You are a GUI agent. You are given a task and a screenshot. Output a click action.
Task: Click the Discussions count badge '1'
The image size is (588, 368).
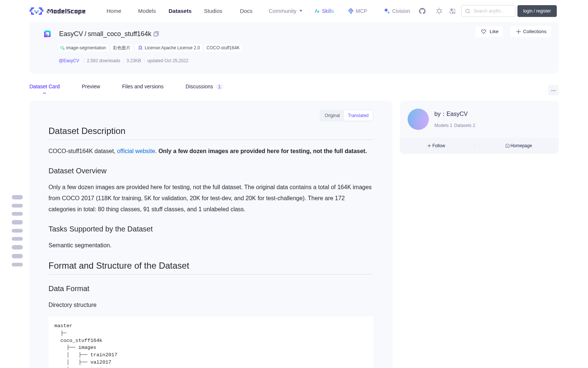[219, 87]
